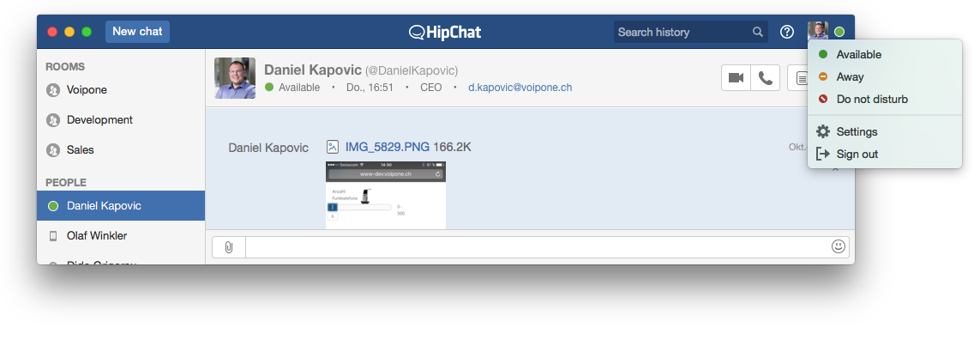This screenshot has height=352, width=980.
Task: Click the mobile icon beside Olaf Winkler
Action: coord(53,236)
